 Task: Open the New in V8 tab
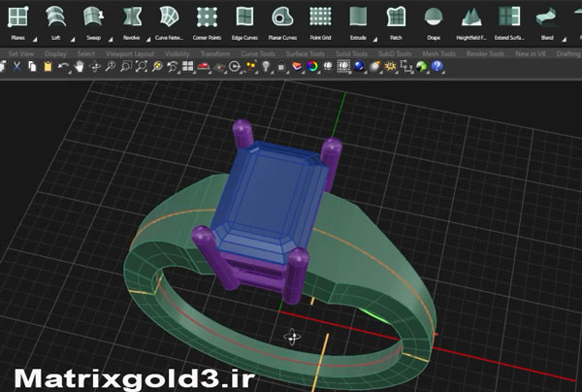531,53
